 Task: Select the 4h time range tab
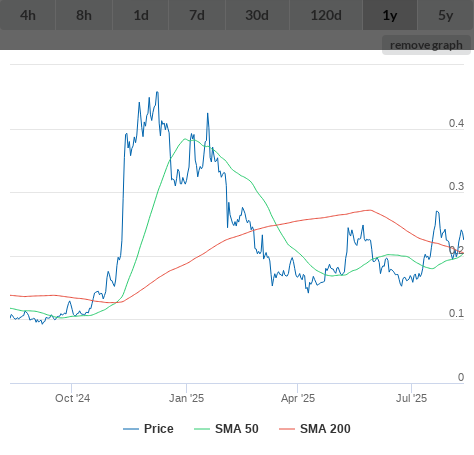28,15
